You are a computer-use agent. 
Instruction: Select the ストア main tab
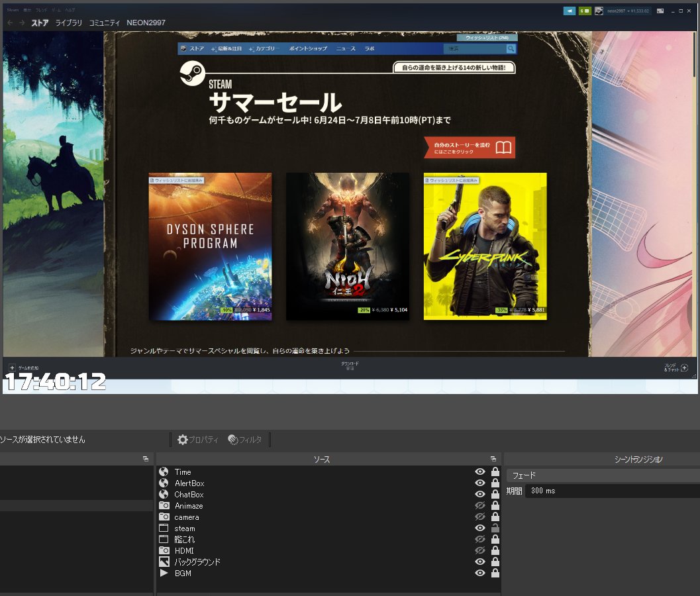pyautogui.click(x=40, y=23)
